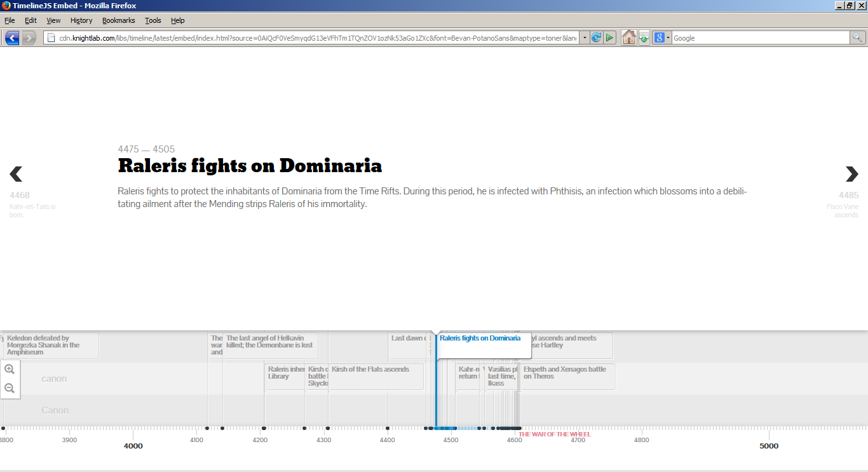868x472 pixels.
Task: Click the 'Raleris fights on Dominaria' headline
Action: pyautogui.click(x=250, y=166)
